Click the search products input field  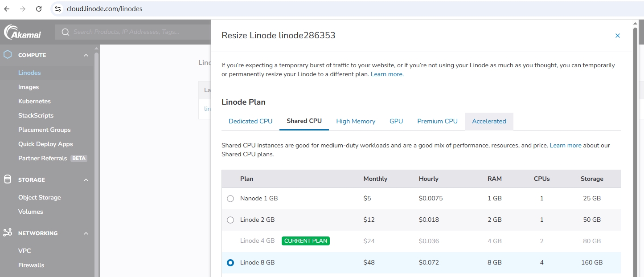tap(134, 32)
